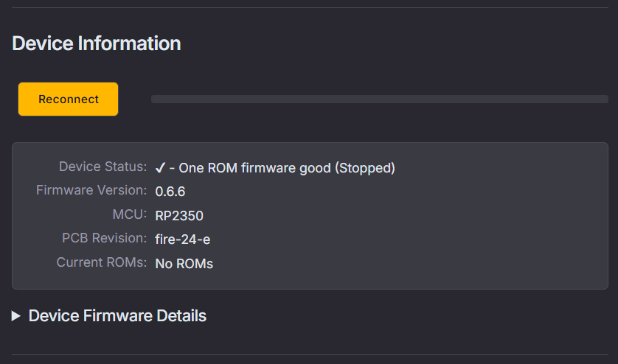
Task: Click the (Stopped) text in device status
Action: coord(365,168)
